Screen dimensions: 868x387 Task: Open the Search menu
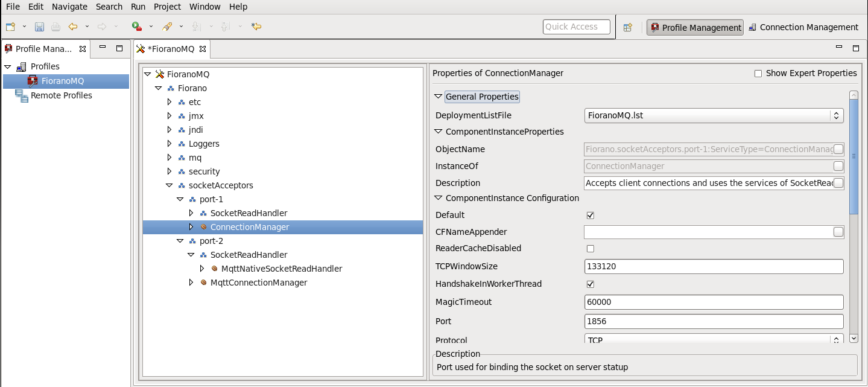[x=109, y=7]
